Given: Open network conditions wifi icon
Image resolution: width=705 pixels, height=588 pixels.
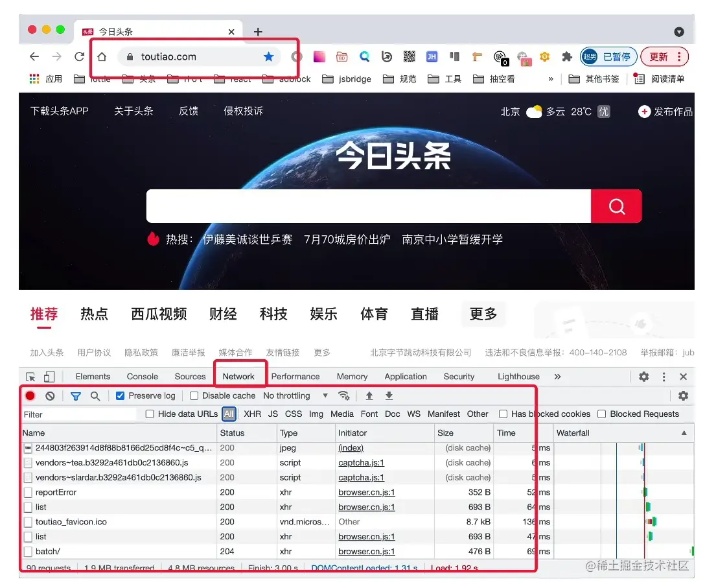Looking at the screenshot, I should click(344, 396).
